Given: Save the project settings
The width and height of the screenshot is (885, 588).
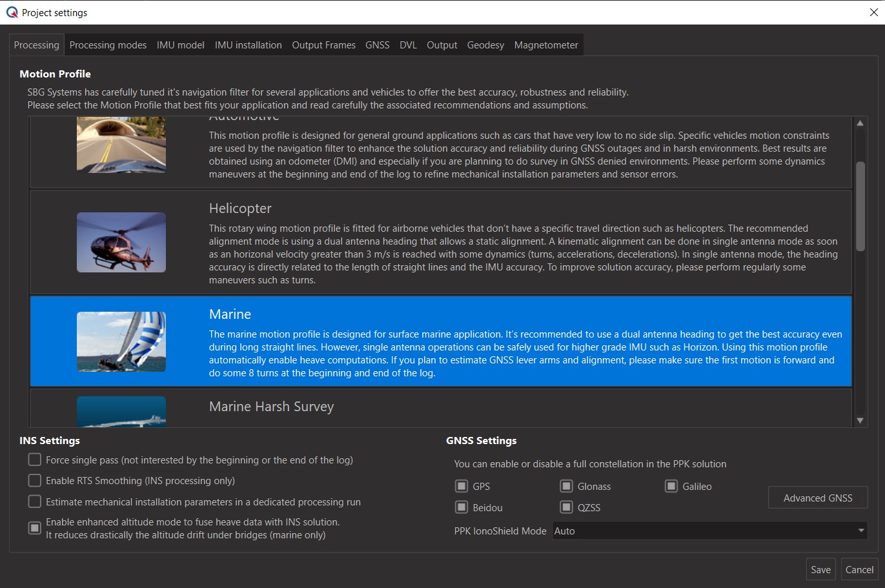Looking at the screenshot, I should tap(820, 569).
